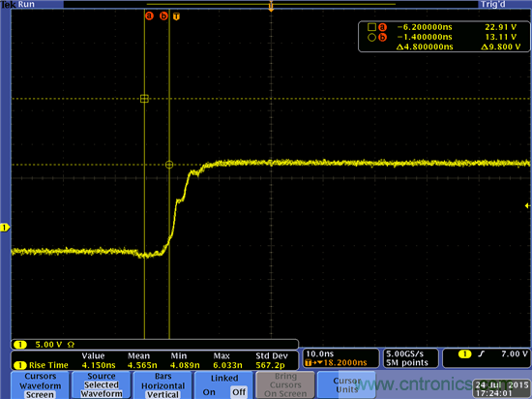Click the top trigger position marker

(271, 6)
